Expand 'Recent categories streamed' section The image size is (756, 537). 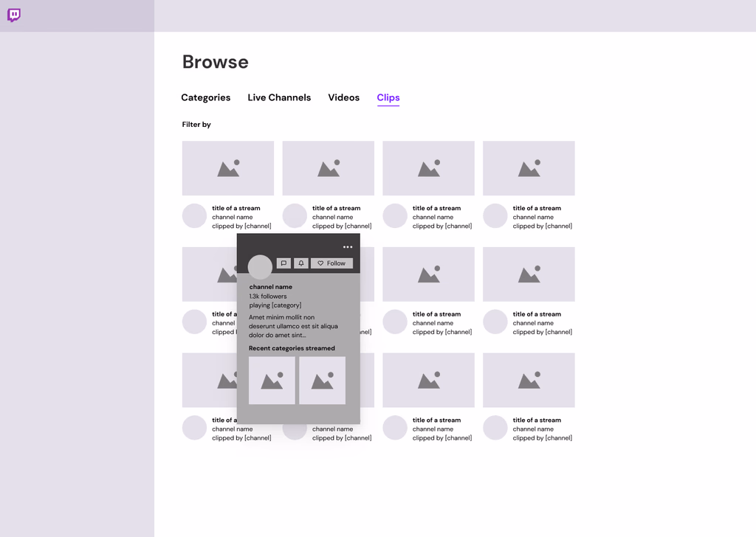pos(293,347)
